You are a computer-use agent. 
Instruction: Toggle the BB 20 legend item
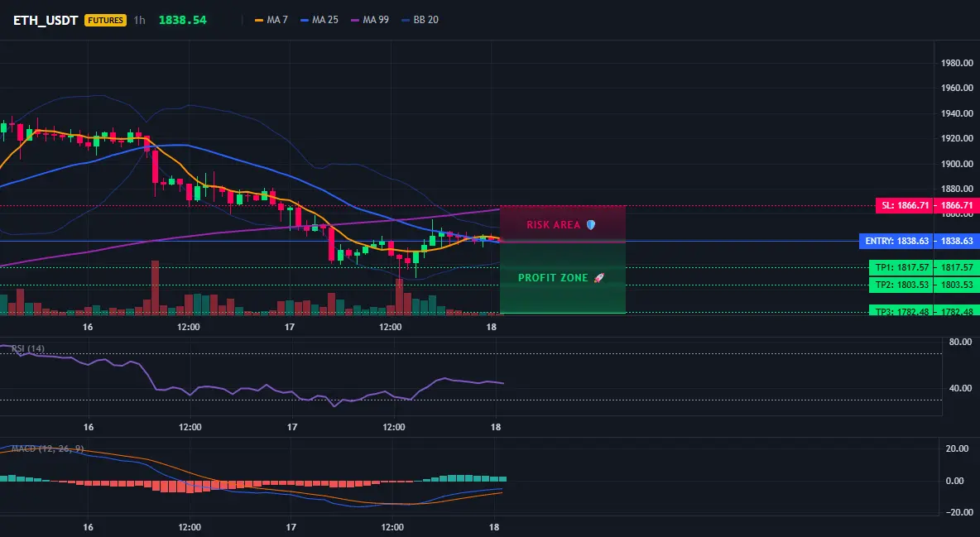tap(420, 20)
